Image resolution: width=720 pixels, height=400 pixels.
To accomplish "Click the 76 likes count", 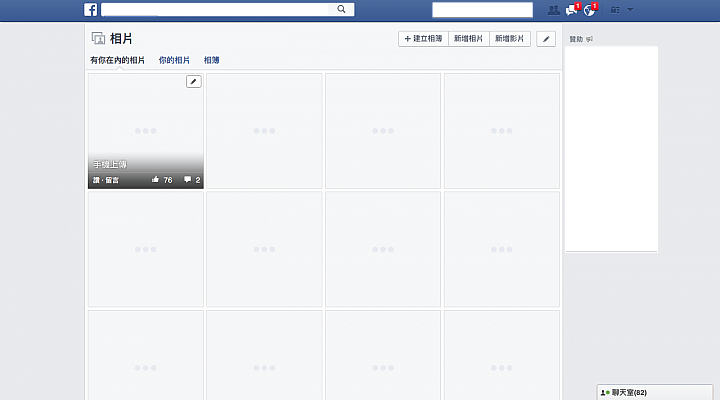I will [168, 180].
